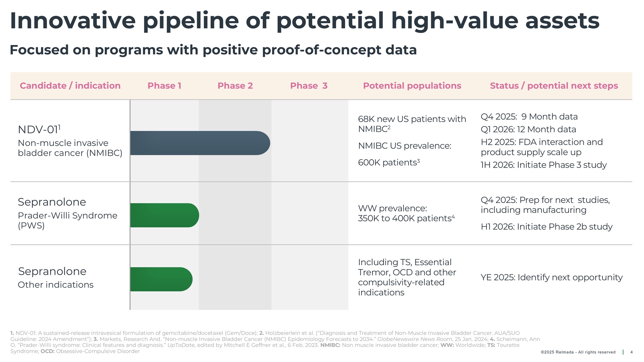Click the 600K patients prevalence figure
Screen dimensions: 644x362
[x=389, y=162]
